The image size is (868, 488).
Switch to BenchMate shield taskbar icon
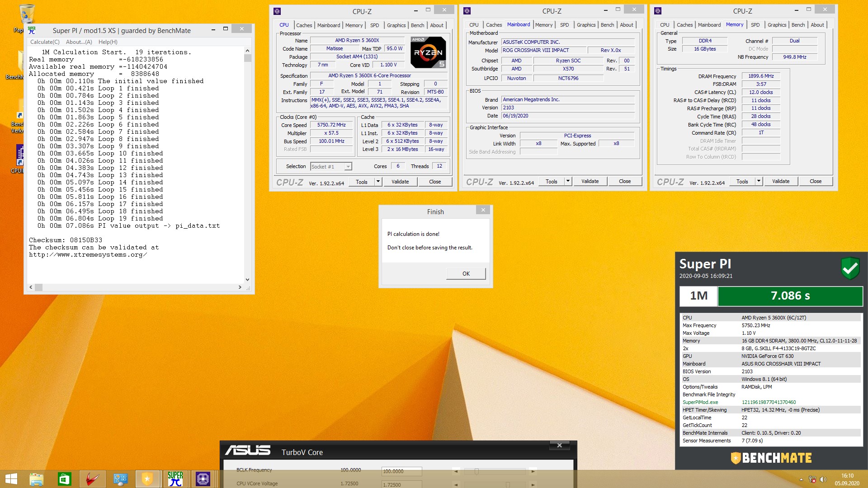147,479
